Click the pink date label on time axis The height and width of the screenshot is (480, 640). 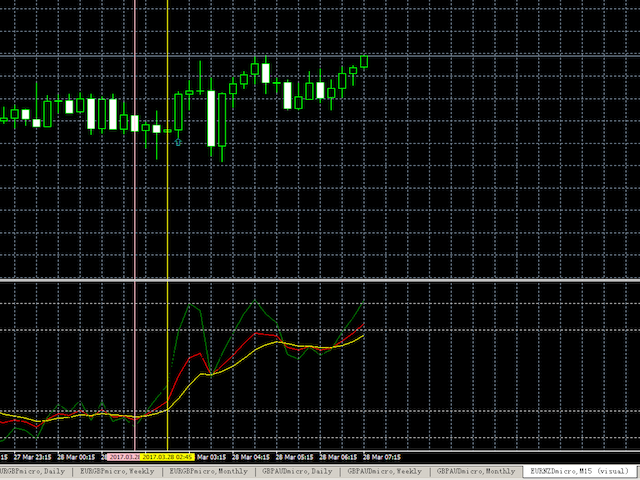point(123,455)
